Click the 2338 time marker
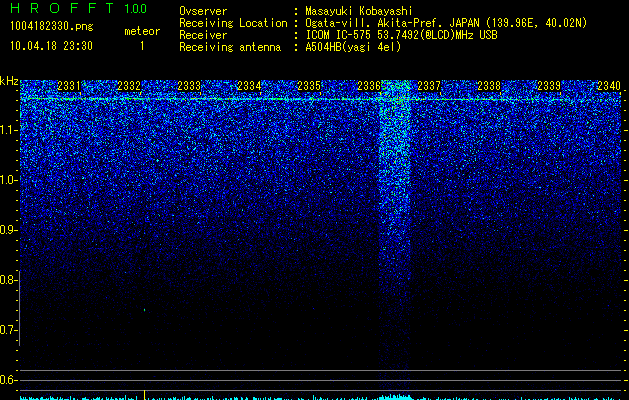Viewport: 629px width, 400px height. 489,86
